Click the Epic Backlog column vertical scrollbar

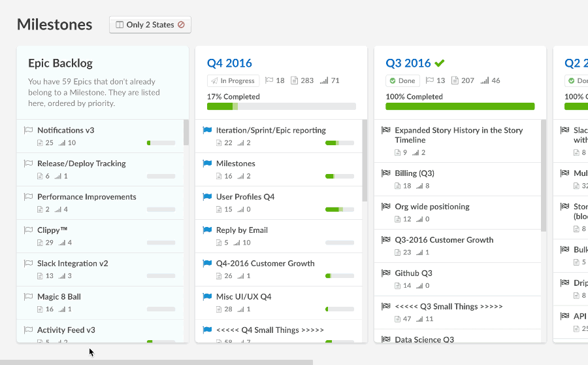[x=186, y=133]
